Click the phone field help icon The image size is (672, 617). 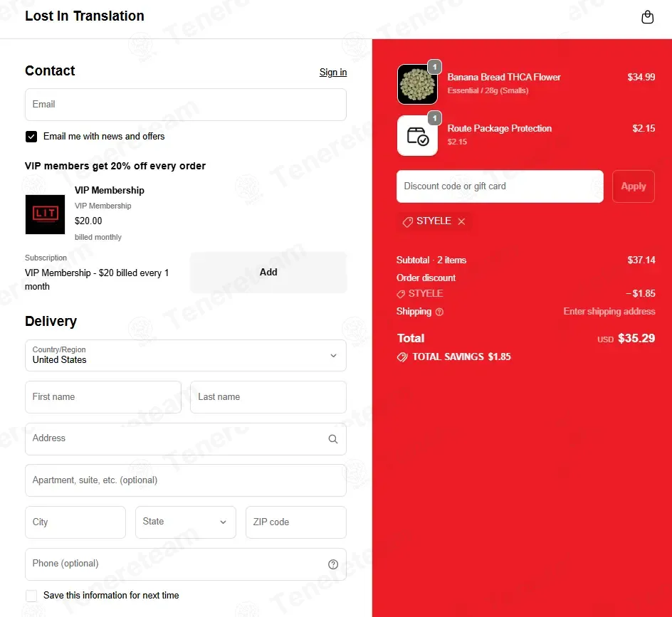(333, 564)
